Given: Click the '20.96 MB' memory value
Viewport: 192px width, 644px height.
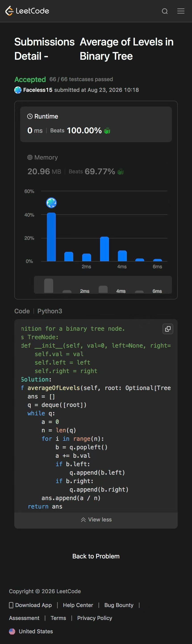Looking at the screenshot, I should pyautogui.click(x=44, y=172).
